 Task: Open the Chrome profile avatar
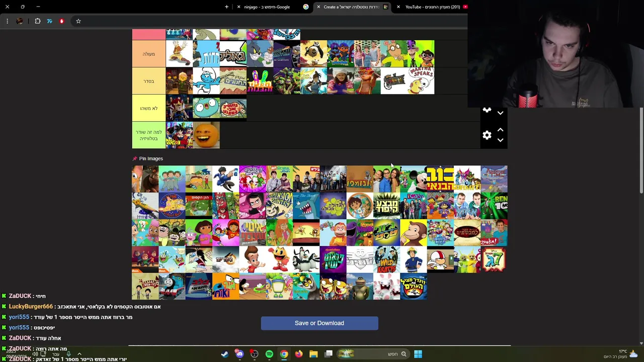coord(20,21)
